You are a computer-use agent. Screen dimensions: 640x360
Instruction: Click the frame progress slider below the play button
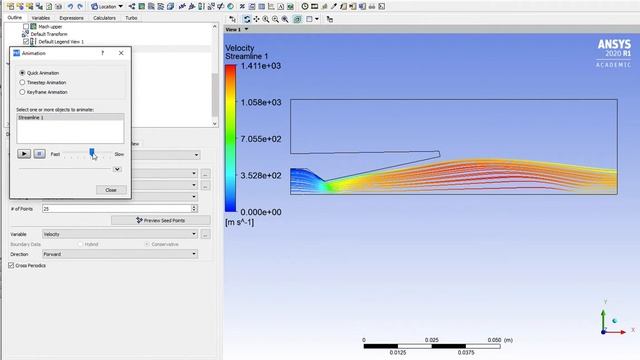tap(64, 169)
